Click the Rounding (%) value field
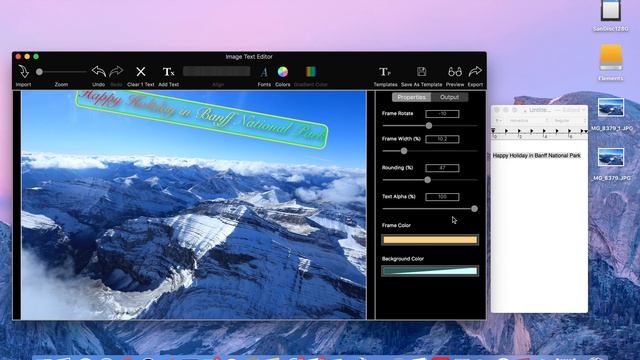This screenshot has height=360, width=640. coord(442,168)
